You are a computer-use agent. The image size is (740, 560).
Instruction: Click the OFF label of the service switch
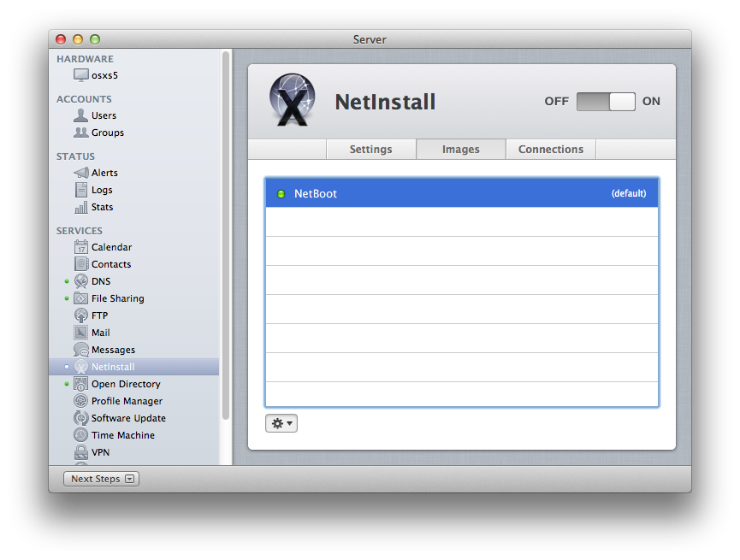tap(556, 102)
